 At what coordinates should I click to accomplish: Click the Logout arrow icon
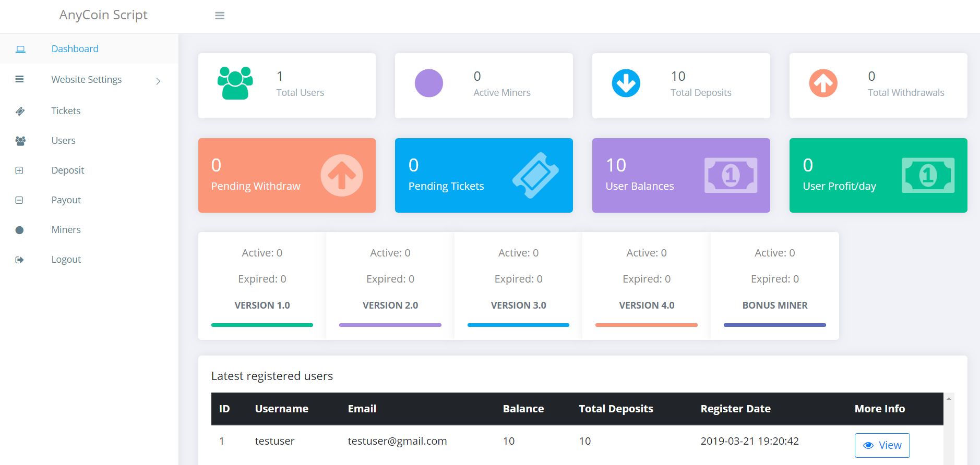click(19, 260)
